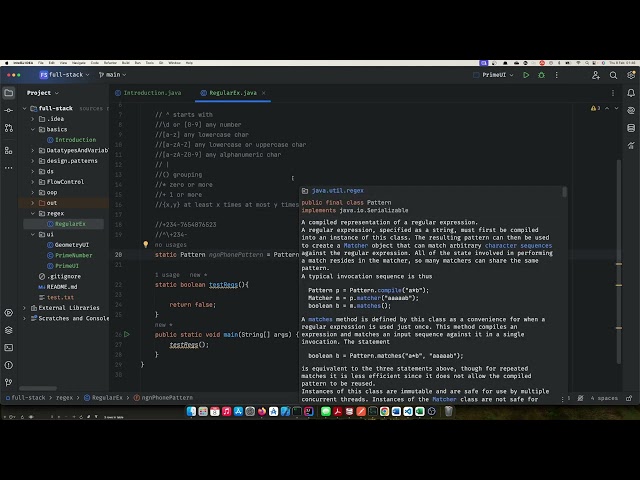
Task: Click the '1 usage' code hint
Action: pyautogui.click(x=167, y=275)
